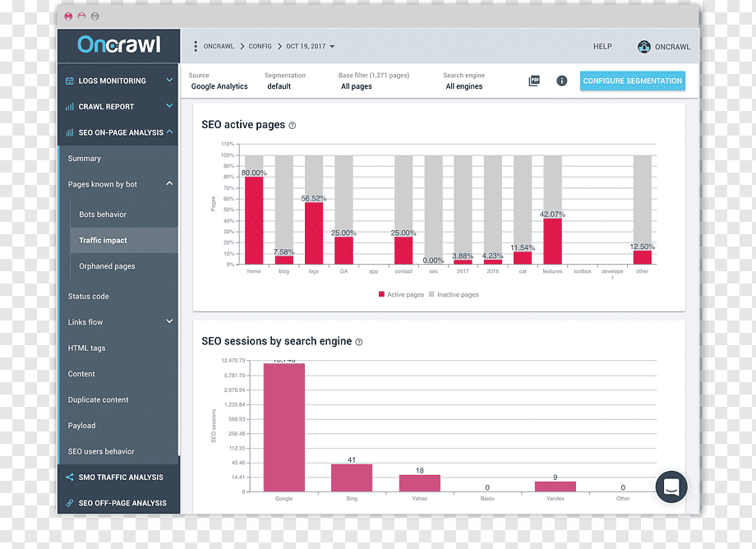Click the Oncrawl user avatar icon

(643, 47)
